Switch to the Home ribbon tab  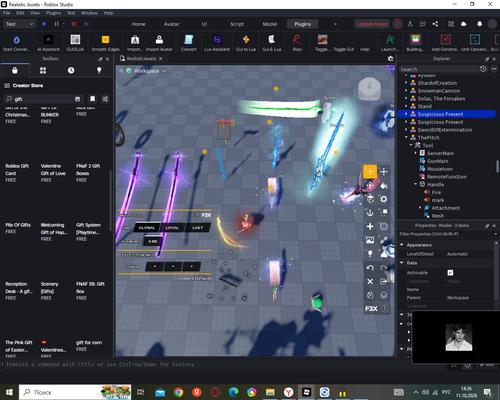(x=138, y=24)
